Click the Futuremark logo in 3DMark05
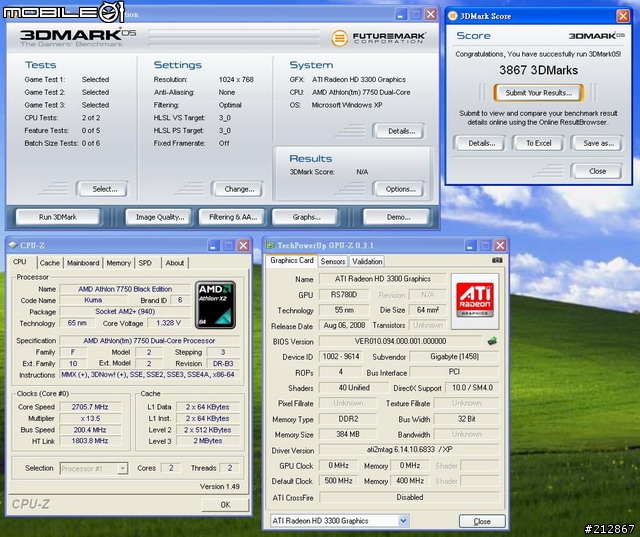 378,38
